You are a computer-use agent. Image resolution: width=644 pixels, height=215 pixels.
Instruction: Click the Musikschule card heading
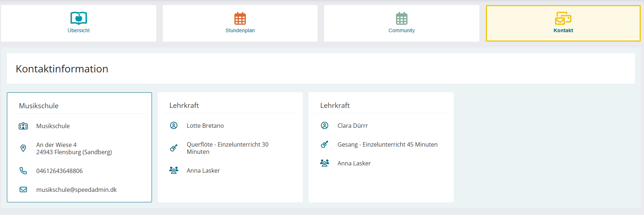pyautogui.click(x=39, y=106)
